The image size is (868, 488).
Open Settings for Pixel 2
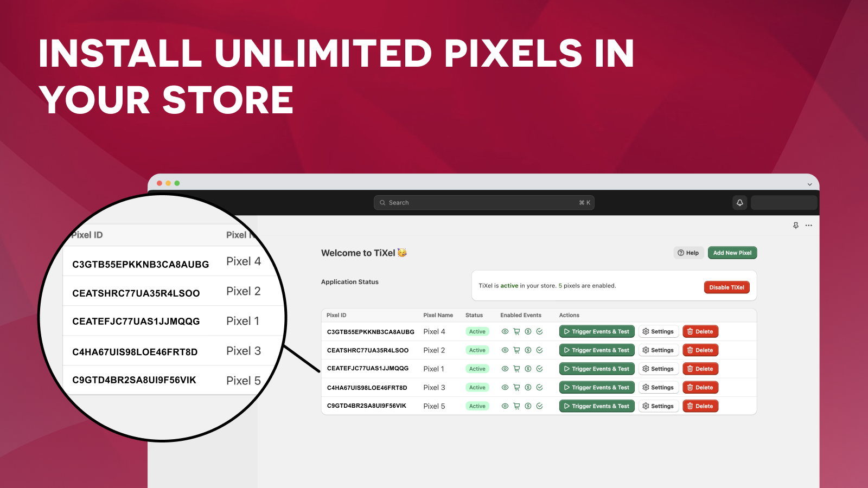click(658, 350)
